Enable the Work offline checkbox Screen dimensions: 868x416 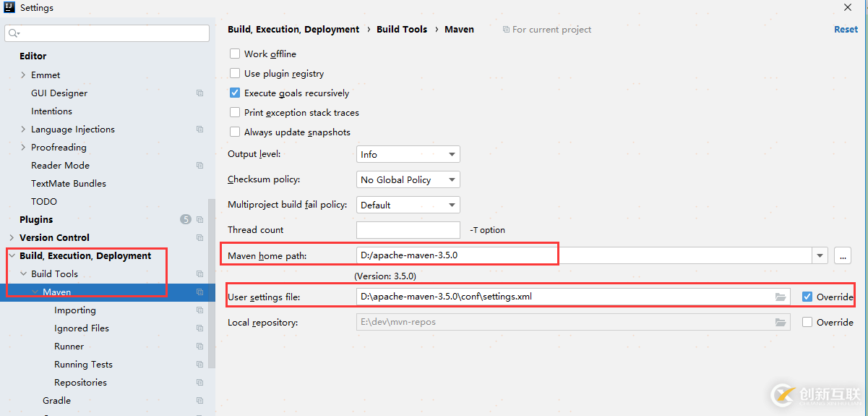235,54
